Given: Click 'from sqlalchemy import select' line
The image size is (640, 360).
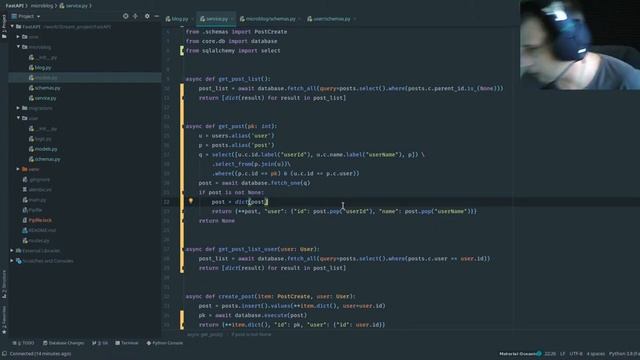Looking at the screenshot, I should point(233,51).
